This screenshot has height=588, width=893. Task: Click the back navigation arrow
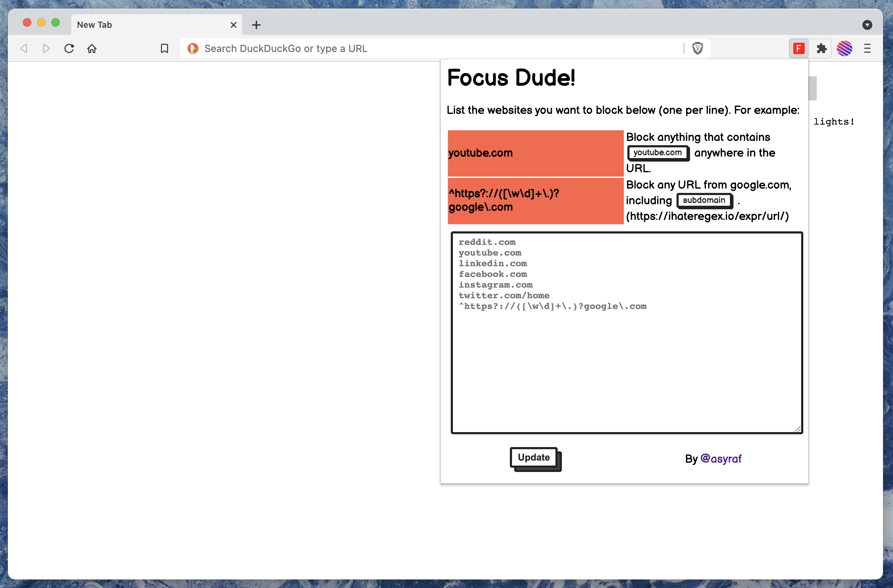24,48
